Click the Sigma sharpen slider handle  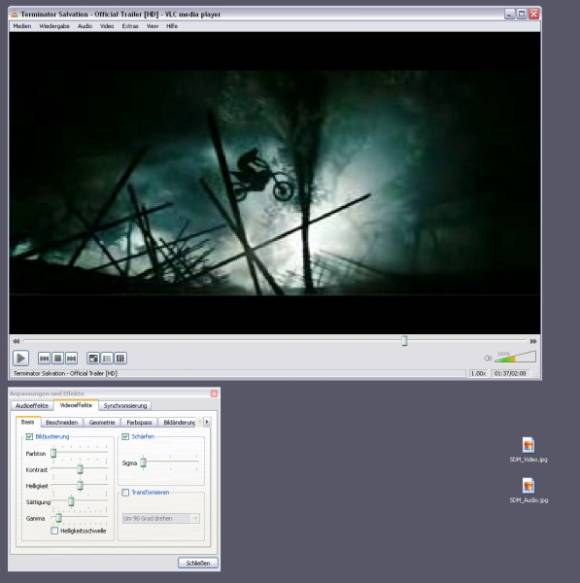click(143, 463)
